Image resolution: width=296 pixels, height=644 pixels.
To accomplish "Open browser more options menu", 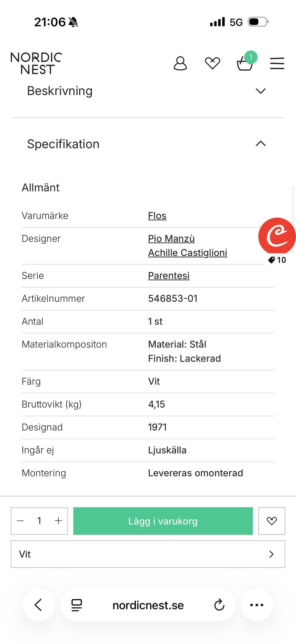I will (x=257, y=605).
